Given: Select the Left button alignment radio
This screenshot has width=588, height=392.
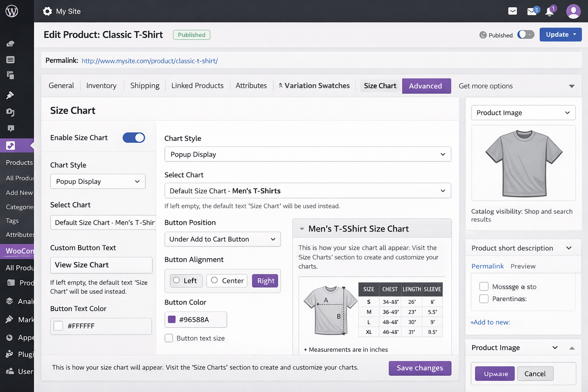Looking at the screenshot, I should click(177, 281).
